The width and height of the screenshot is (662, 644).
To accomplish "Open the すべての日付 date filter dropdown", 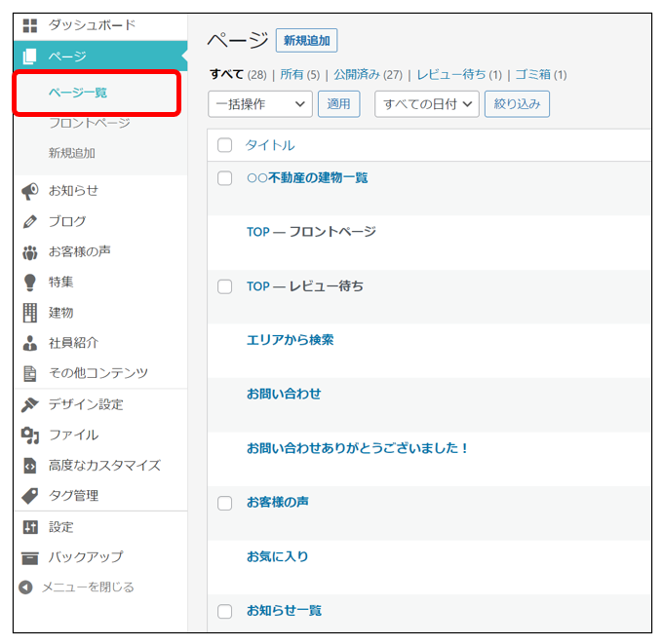I will tap(426, 104).
